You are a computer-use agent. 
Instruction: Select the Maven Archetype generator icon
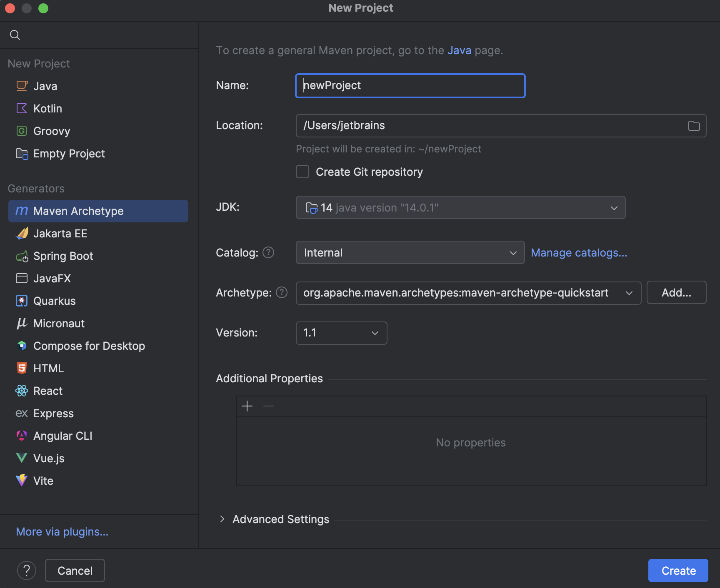click(x=22, y=211)
